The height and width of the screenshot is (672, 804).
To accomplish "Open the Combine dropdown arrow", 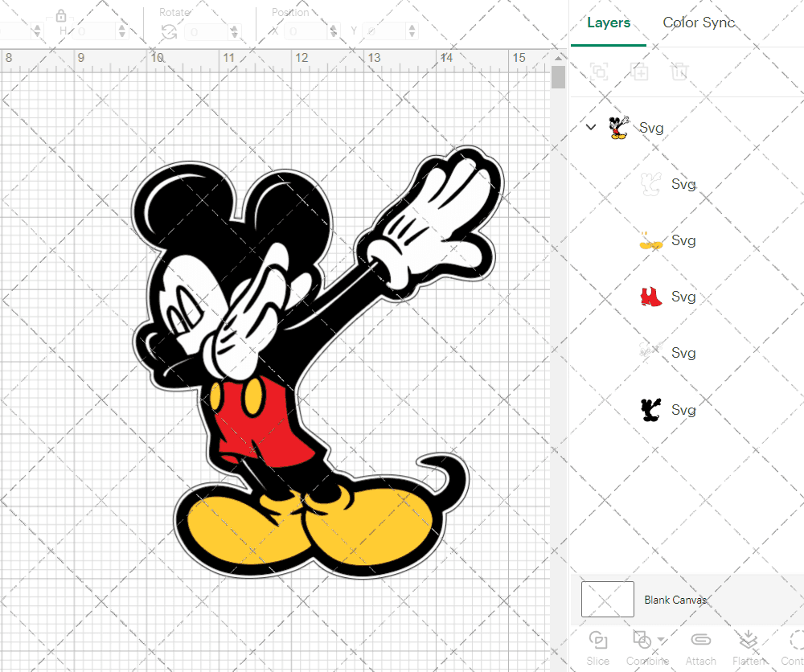I will click(x=661, y=640).
